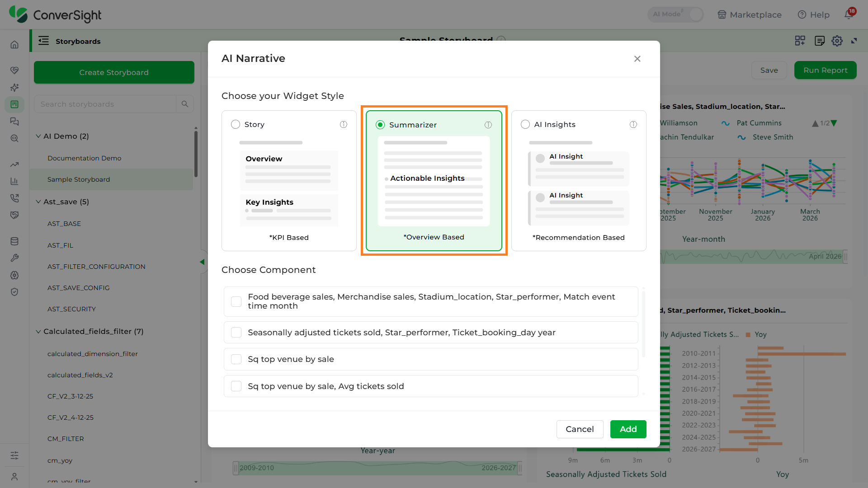Show info for Summarizer widget style
The width and height of the screenshot is (868, 488).
tap(488, 125)
